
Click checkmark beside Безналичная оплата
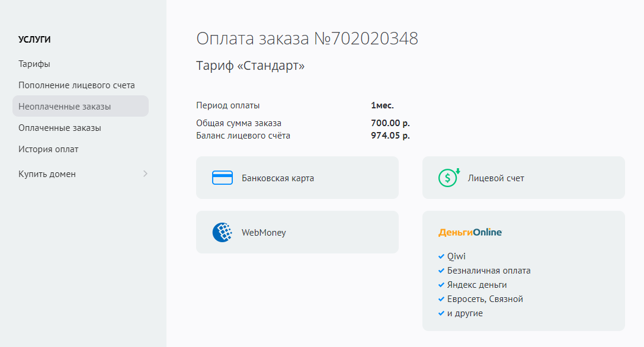441,271
